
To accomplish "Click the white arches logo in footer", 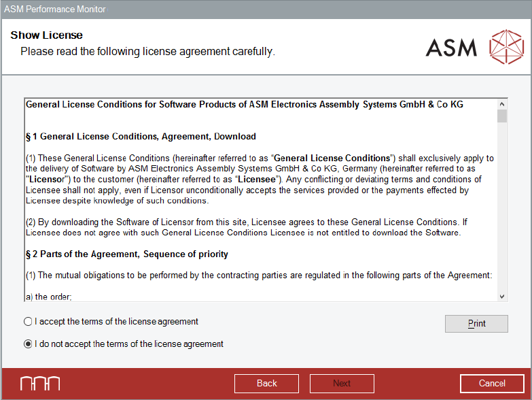I will (x=39, y=384).
